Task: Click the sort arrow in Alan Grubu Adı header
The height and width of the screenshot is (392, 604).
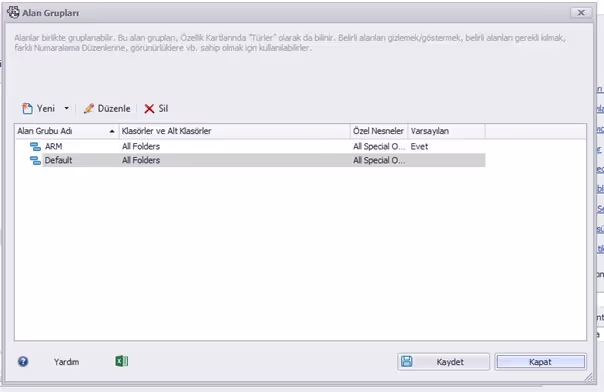Action: point(112,131)
